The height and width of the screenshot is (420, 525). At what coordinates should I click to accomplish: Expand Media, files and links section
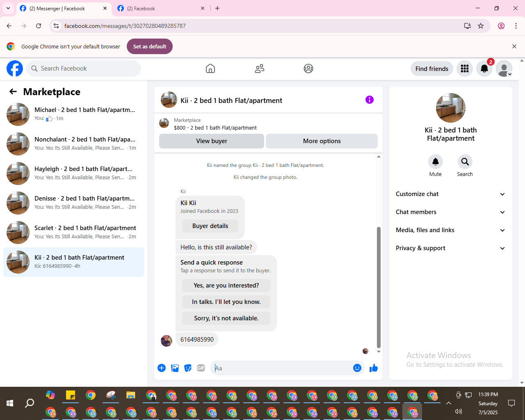(450, 230)
